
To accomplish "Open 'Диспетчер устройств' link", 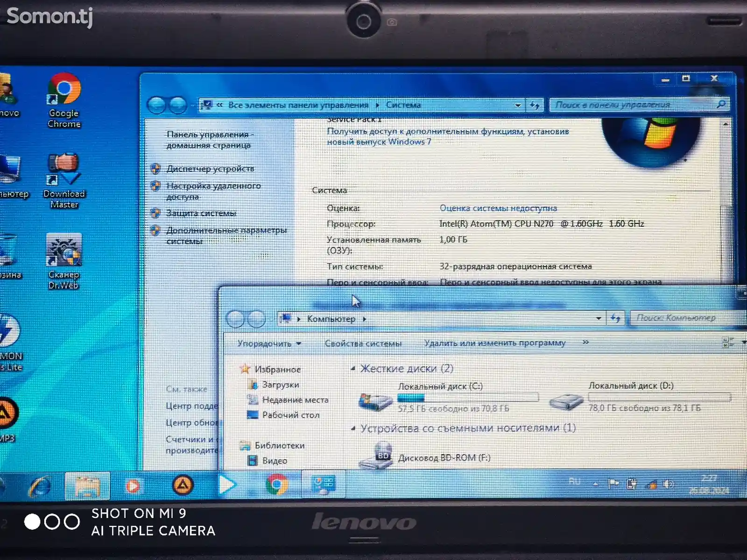I will [x=210, y=168].
